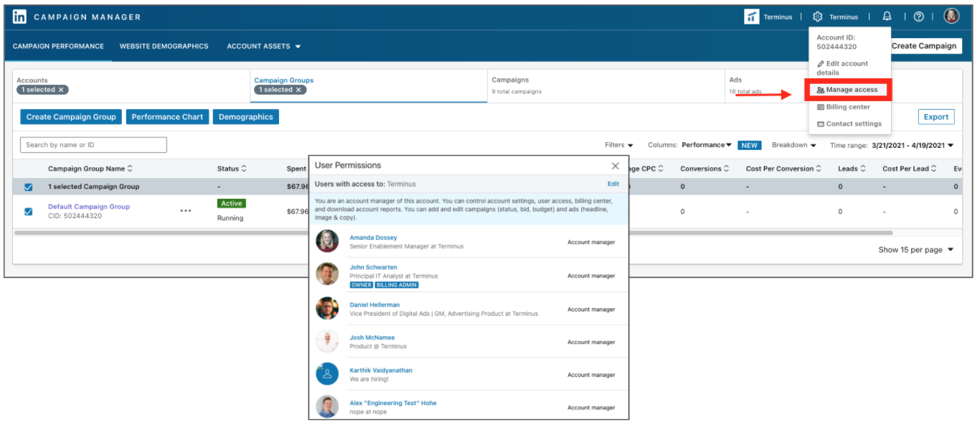Click the 'Search by name or ID' field

click(x=93, y=145)
